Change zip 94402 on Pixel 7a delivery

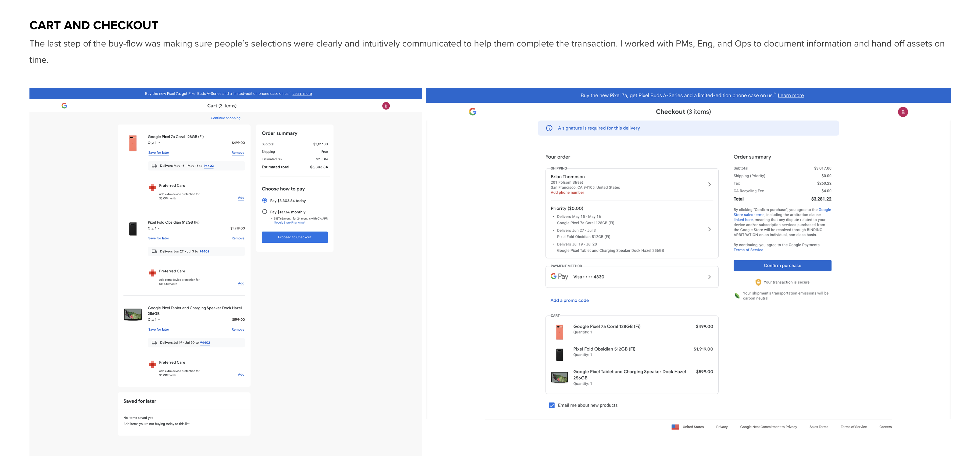click(209, 166)
